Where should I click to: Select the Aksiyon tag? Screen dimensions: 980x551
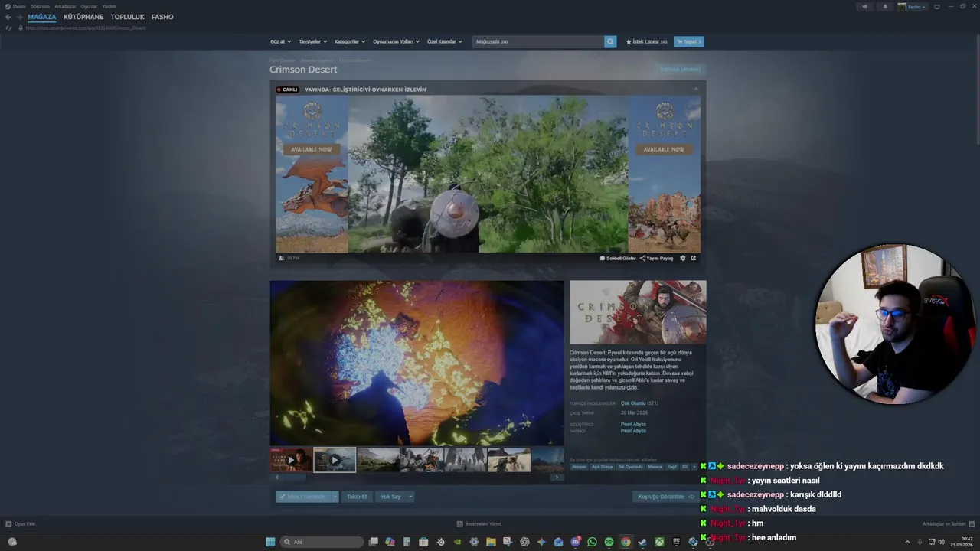(x=579, y=467)
